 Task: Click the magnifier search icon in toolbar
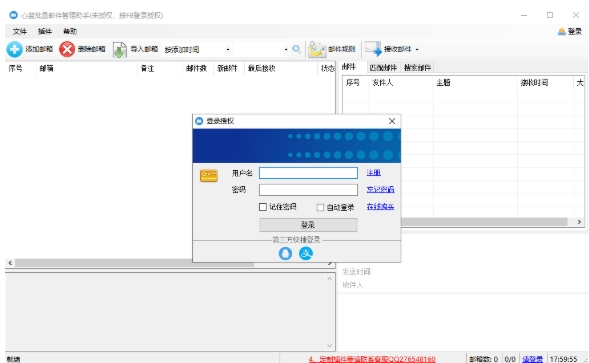coord(296,49)
